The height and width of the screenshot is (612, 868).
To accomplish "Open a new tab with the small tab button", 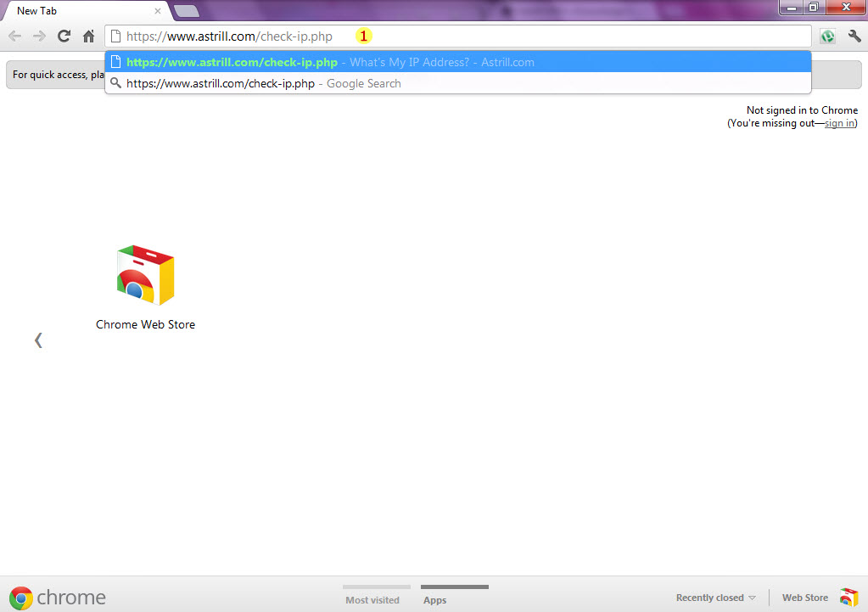I will pos(187,10).
